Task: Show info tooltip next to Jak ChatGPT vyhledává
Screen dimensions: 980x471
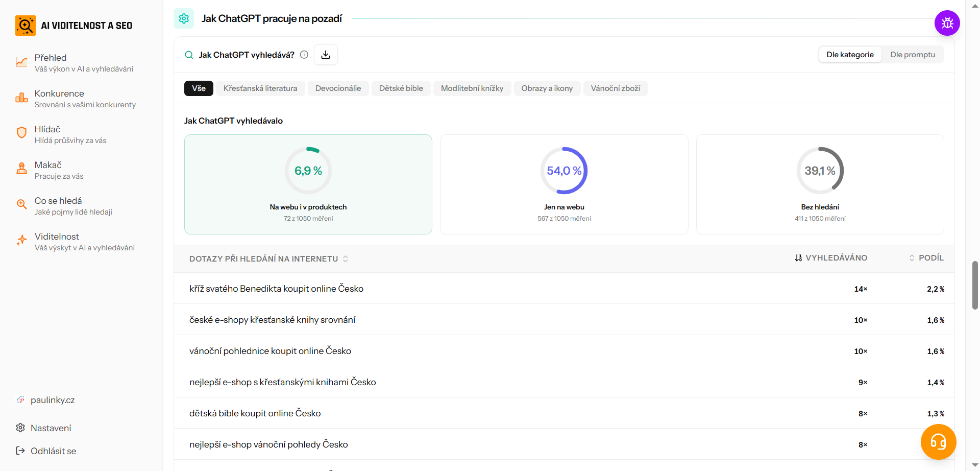Action: click(304, 55)
